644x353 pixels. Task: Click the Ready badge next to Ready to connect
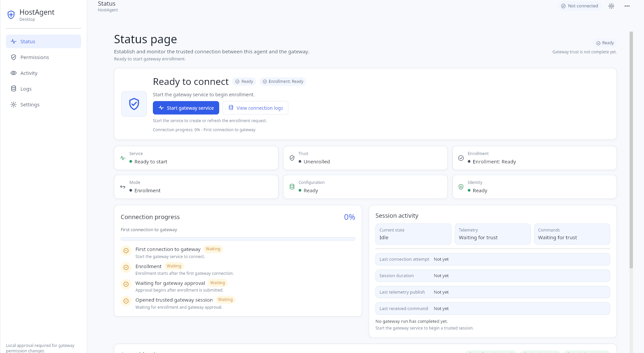click(x=244, y=82)
